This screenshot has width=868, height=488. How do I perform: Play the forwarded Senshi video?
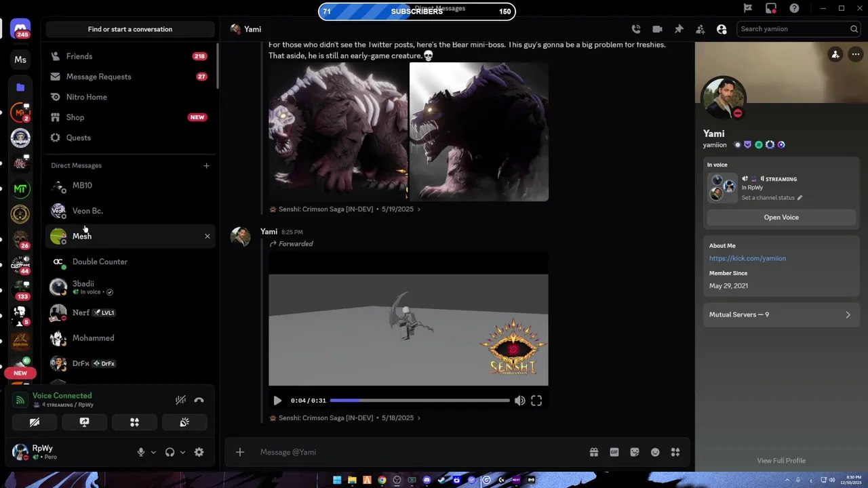point(277,401)
